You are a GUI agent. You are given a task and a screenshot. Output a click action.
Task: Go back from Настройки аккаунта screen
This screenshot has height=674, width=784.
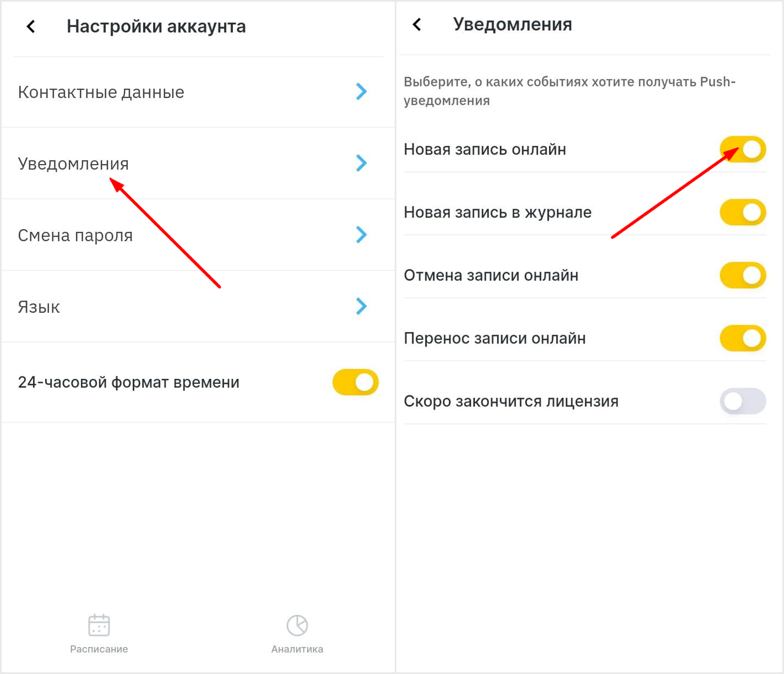[31, 26]
